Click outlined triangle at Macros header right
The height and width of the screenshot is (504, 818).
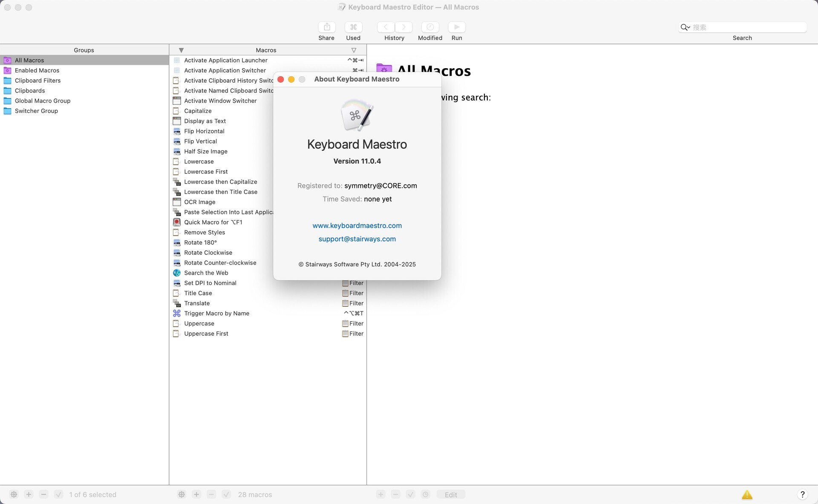pos(354,50)
